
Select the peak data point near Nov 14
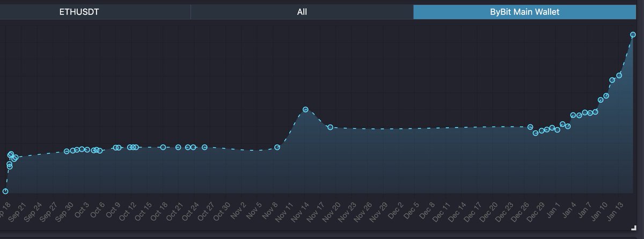305,109
